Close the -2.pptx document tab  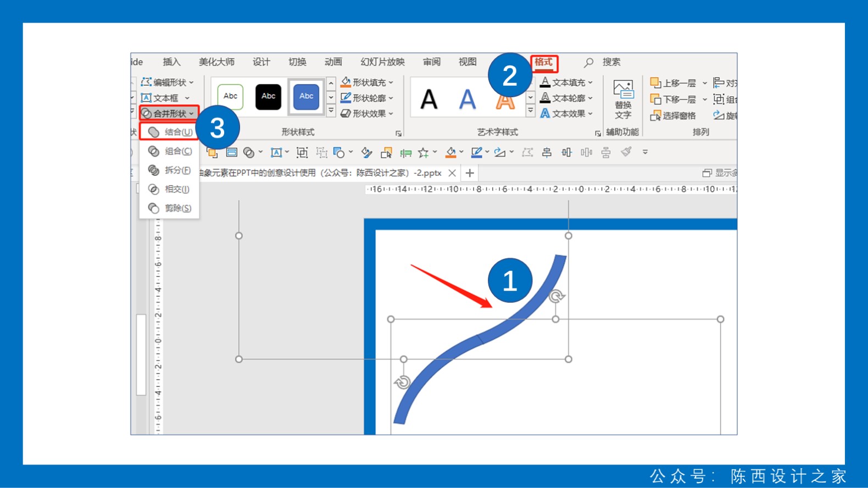[452, 173]
